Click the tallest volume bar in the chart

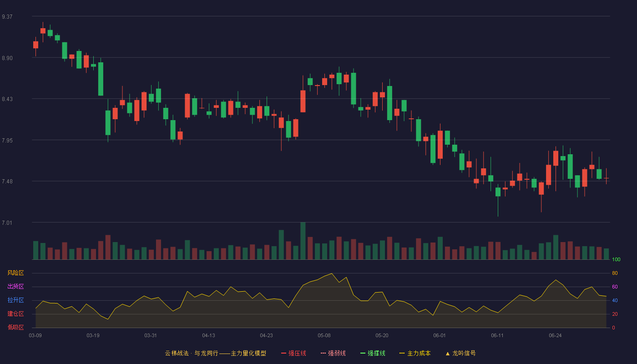[x=303, y=241]
